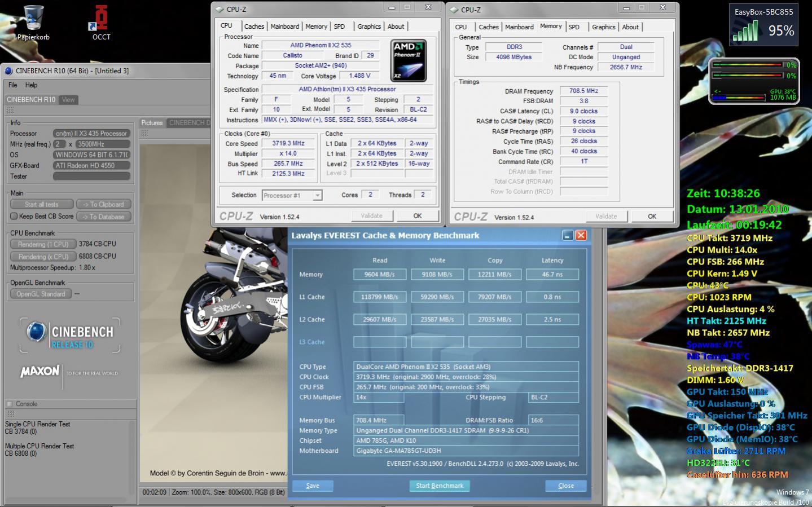Toggle the Console checkbox in Cinebench
Viewport: 812px width, 507px height.
tap(9, 404)
